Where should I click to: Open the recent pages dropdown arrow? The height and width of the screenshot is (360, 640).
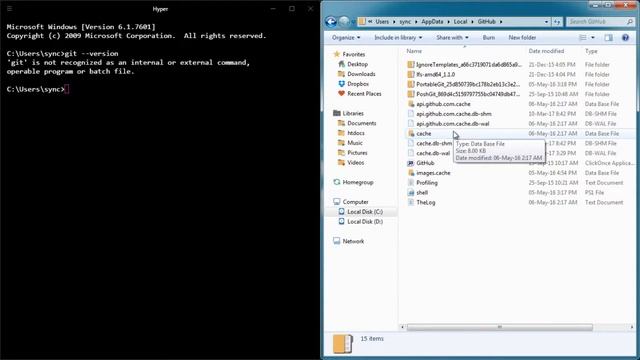(353, 22)
